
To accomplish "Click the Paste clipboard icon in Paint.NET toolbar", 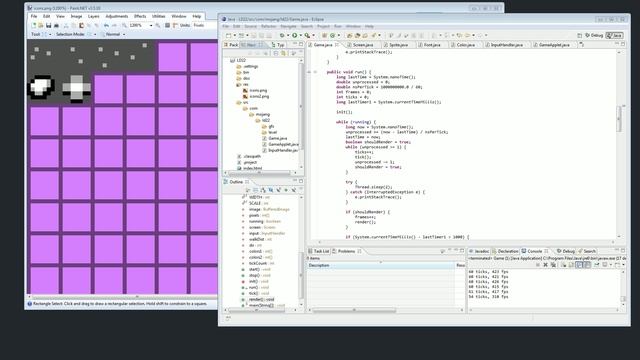I will [x=81, y=25].
